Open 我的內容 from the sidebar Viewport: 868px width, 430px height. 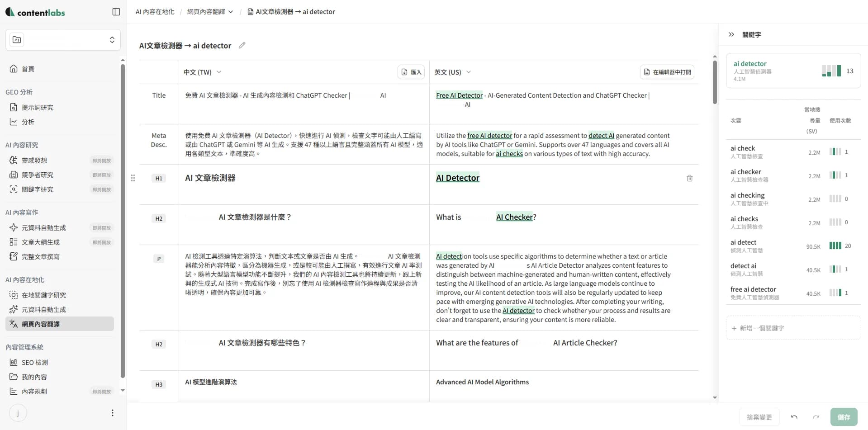click(33, 377)
